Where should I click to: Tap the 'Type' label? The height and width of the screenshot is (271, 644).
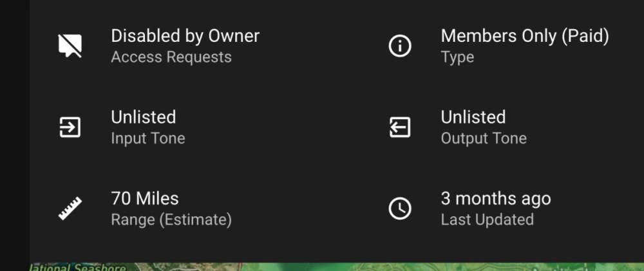[457, 57]
